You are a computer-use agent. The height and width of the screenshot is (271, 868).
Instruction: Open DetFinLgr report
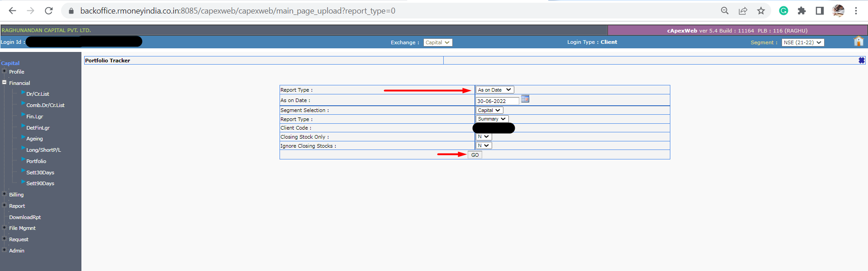coord(38,128)
